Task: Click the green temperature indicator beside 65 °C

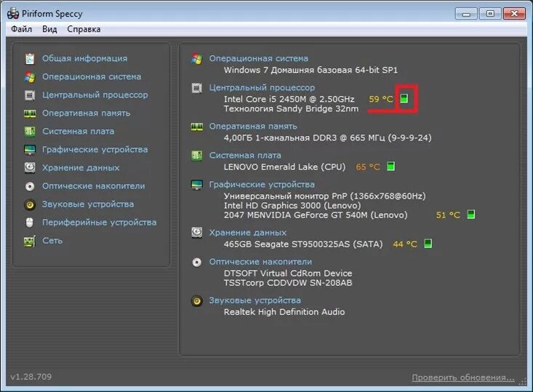Action: 391,167
